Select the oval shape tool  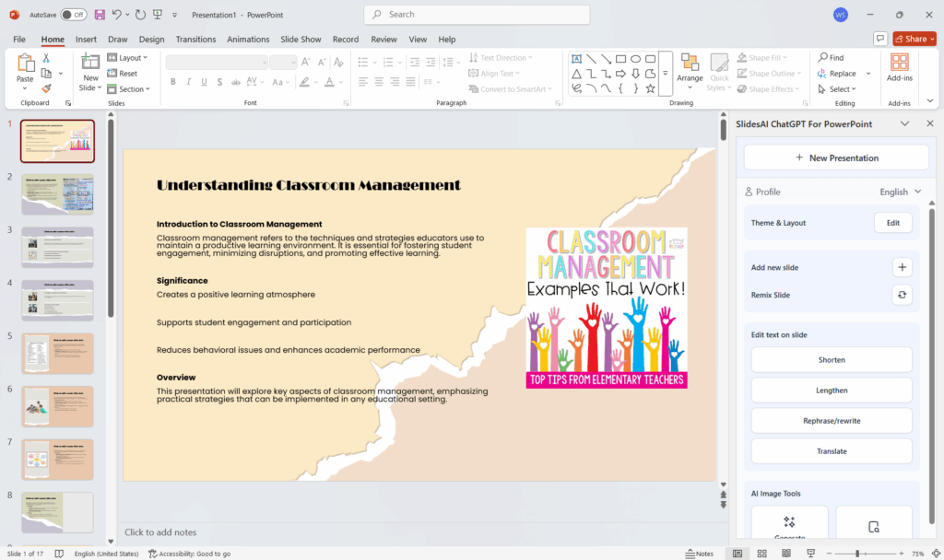click(x=636, y=58)
